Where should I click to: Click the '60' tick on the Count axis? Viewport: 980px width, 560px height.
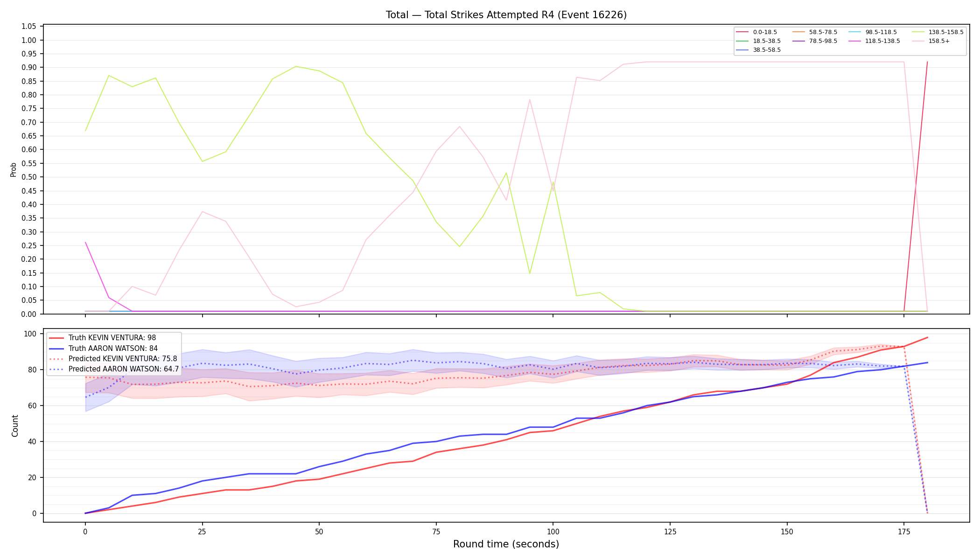pyautogui.click(x=32, y=406)
